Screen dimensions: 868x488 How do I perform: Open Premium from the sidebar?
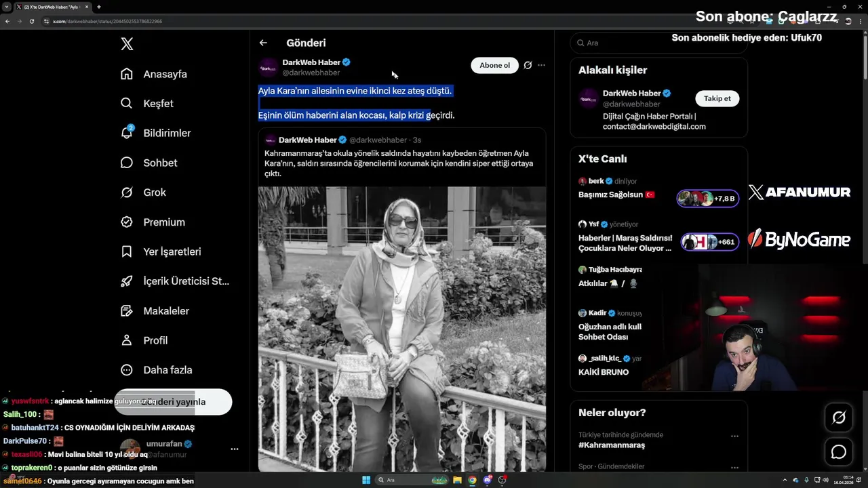pyautogui.click(x=153, y=222)
